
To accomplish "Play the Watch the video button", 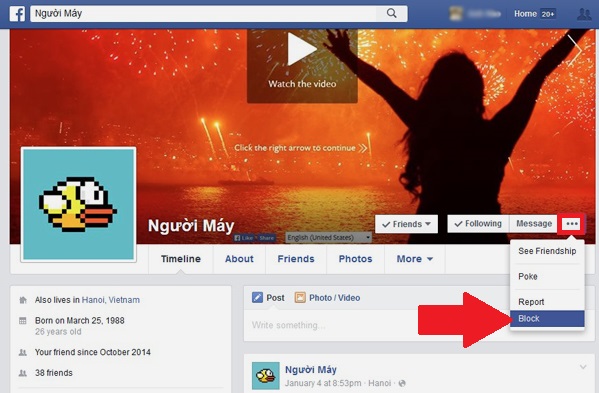I will pyautogui.click(x=302, y=63).
